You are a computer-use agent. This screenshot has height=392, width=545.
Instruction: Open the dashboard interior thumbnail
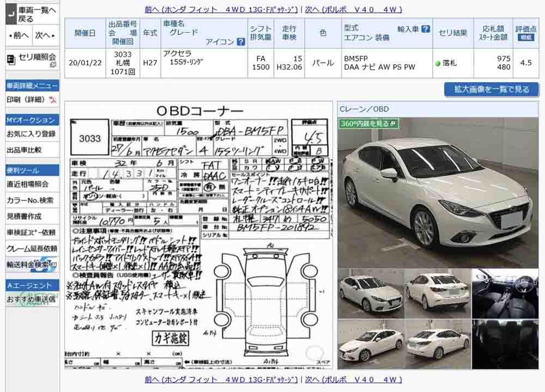505,293
